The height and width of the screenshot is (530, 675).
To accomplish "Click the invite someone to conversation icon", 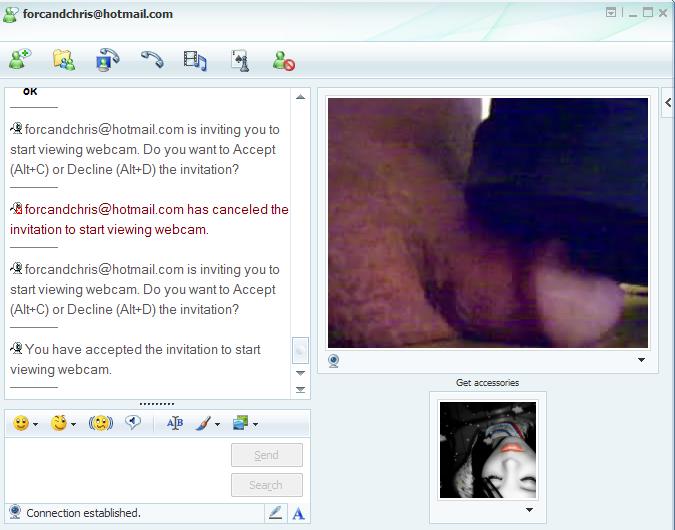I will pyautogui.click(x=19, y=60).
